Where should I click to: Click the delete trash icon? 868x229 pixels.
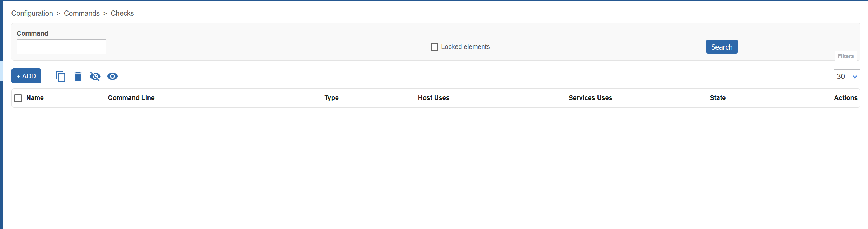point(78,76)
